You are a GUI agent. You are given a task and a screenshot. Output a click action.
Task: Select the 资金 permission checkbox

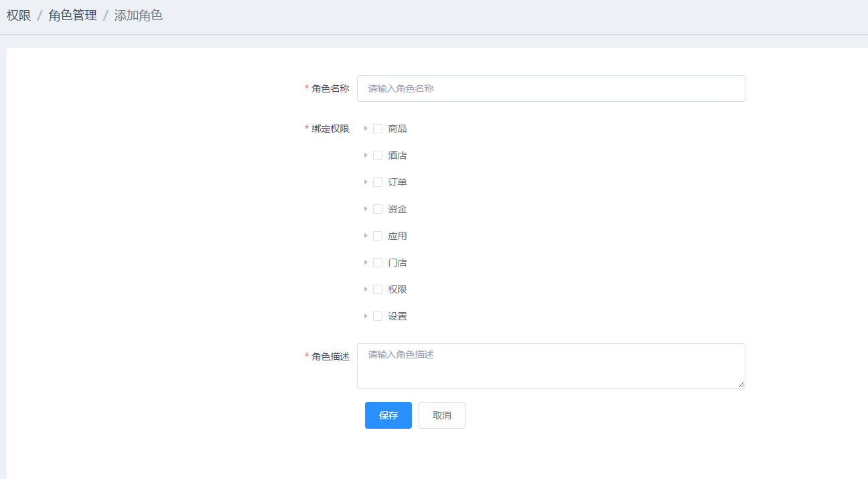378,209
